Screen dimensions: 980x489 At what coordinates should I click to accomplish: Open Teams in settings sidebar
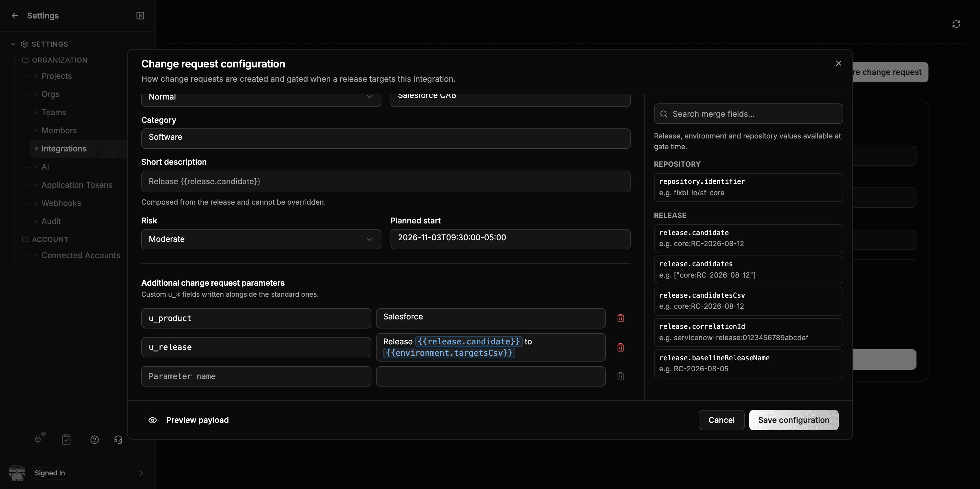click(x=54, y=112)
